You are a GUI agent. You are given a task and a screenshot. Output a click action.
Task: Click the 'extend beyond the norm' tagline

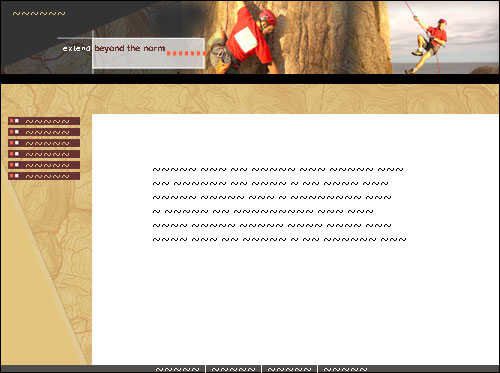click(114, 48)
